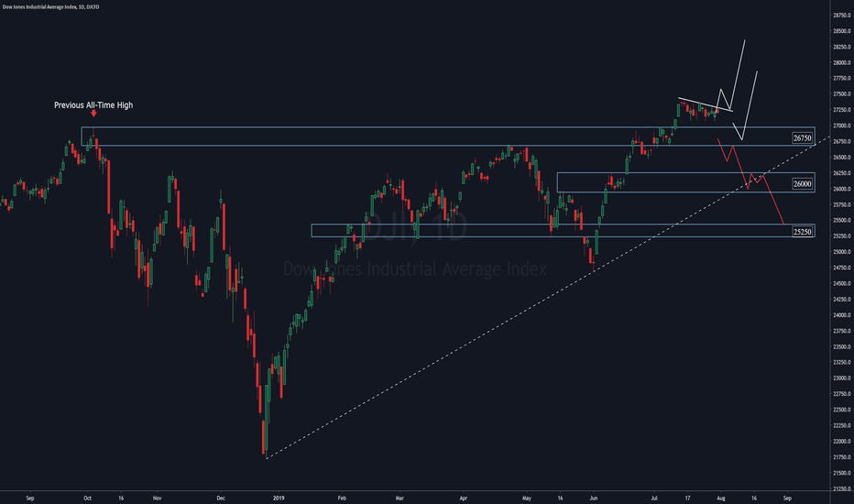
Task: Click the Mar date axis label
Action: 400,499
